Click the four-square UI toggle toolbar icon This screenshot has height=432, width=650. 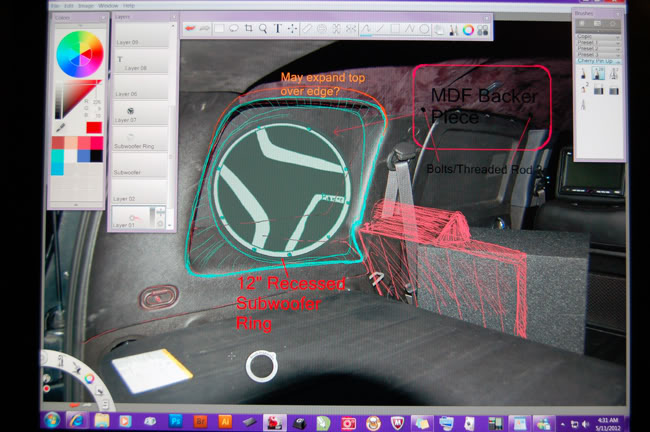[483, 30]
